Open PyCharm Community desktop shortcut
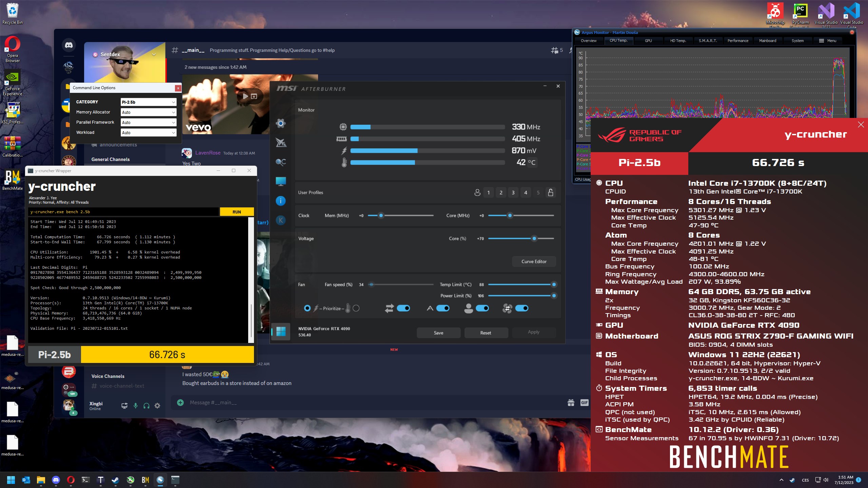Screen dimensions: 868x488 coord(801,16)
